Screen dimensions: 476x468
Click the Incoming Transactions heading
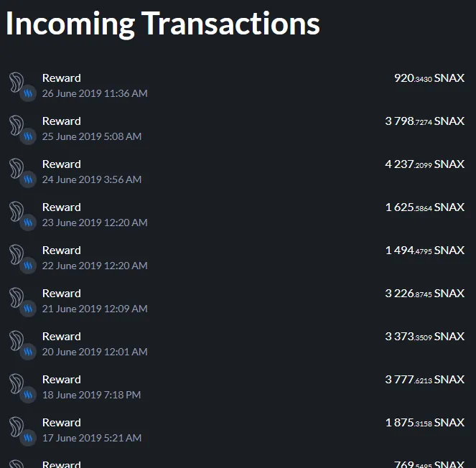pyautogui.click(x=163, y=24)
